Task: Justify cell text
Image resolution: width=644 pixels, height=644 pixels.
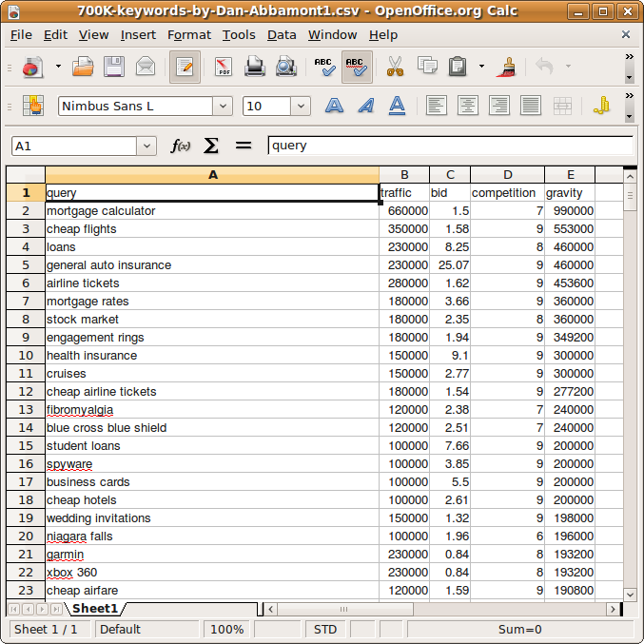Action: coord(531,106)
